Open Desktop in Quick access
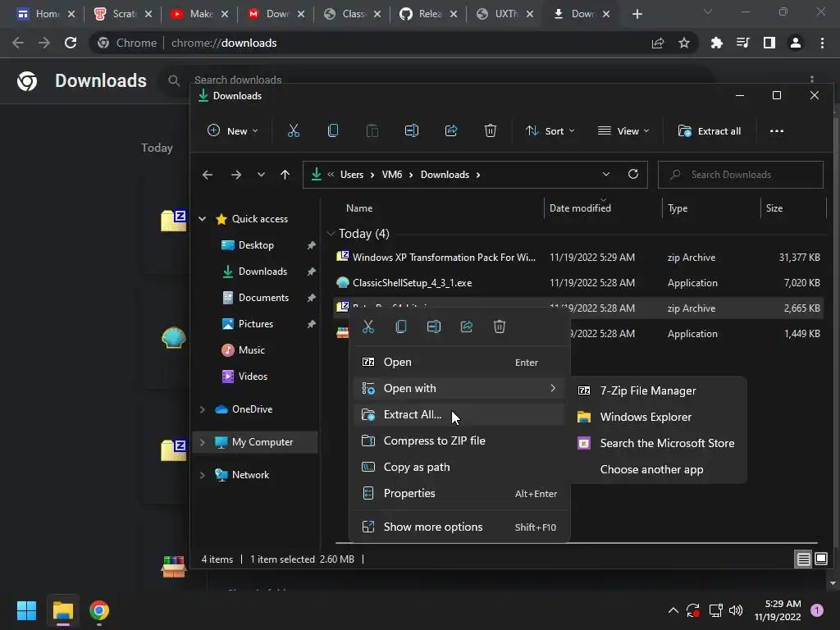840x630 pixels. 256,245
